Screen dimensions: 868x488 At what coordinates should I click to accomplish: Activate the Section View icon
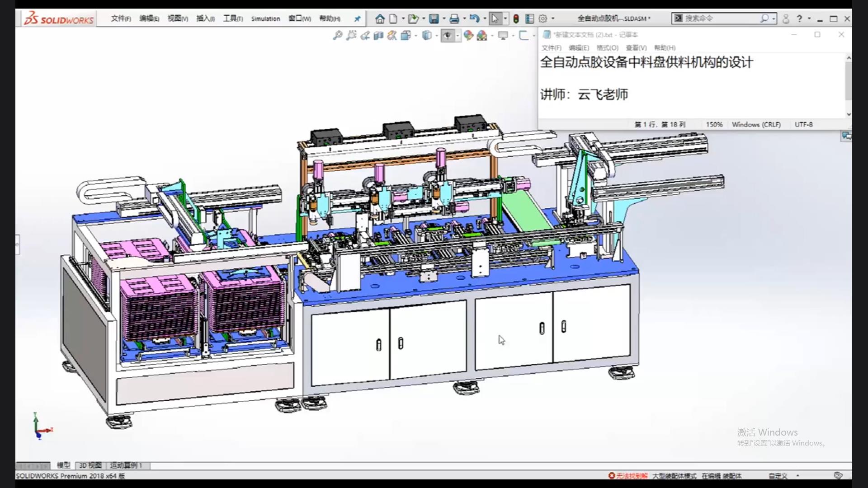pos(378,35)
